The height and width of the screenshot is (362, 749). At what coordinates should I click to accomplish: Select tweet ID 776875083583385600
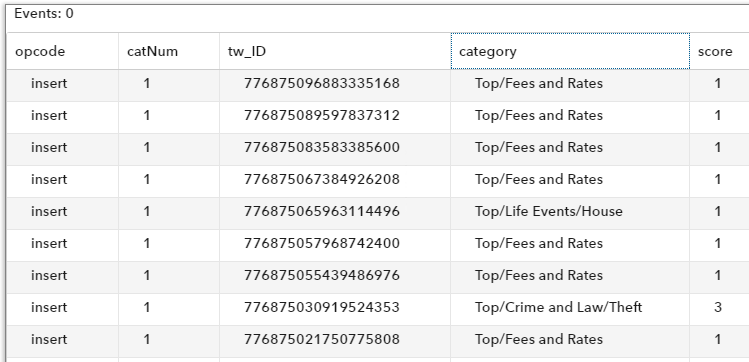tap(321, 148)
